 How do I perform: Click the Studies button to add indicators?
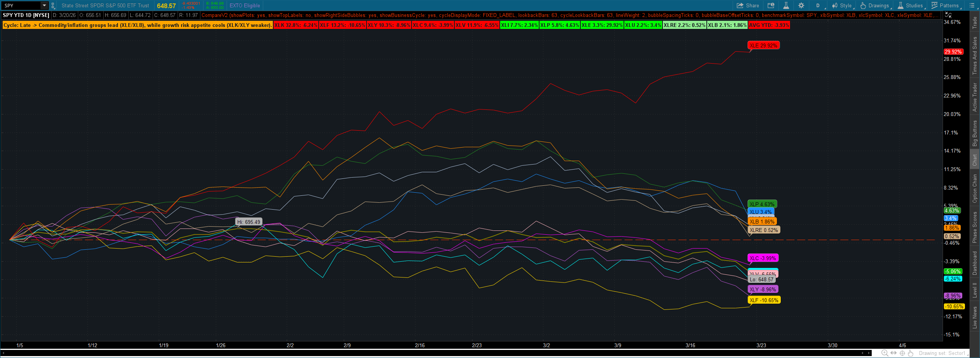click(911, 5)
